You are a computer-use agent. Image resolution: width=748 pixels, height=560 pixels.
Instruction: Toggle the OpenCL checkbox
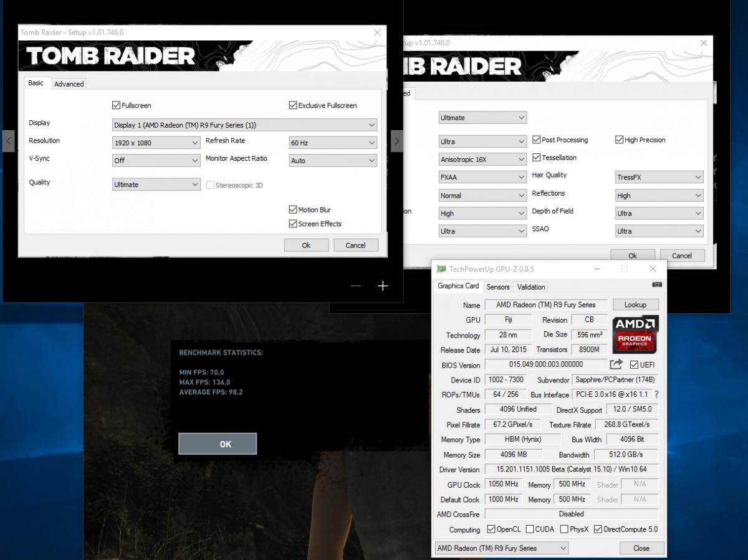tap(491, 529)
